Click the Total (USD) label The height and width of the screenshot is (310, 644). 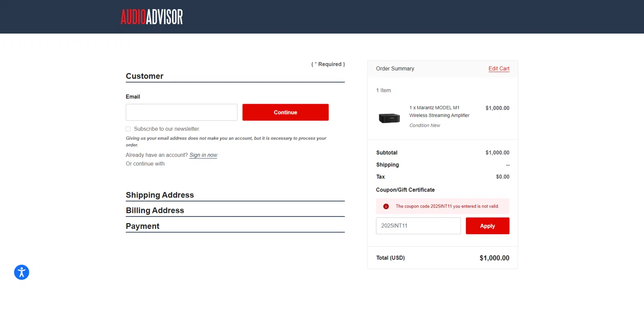[x=391, y=258]
